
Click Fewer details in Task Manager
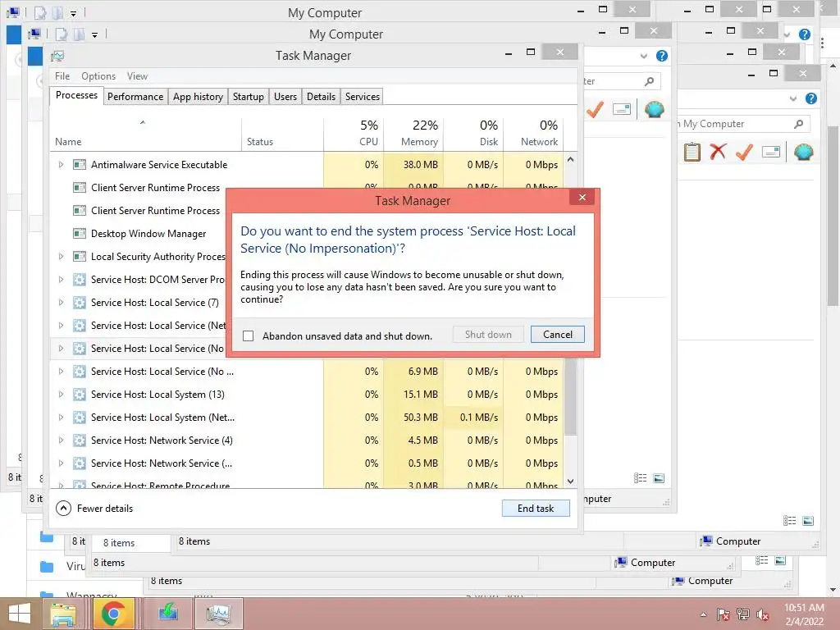(94, 509)
